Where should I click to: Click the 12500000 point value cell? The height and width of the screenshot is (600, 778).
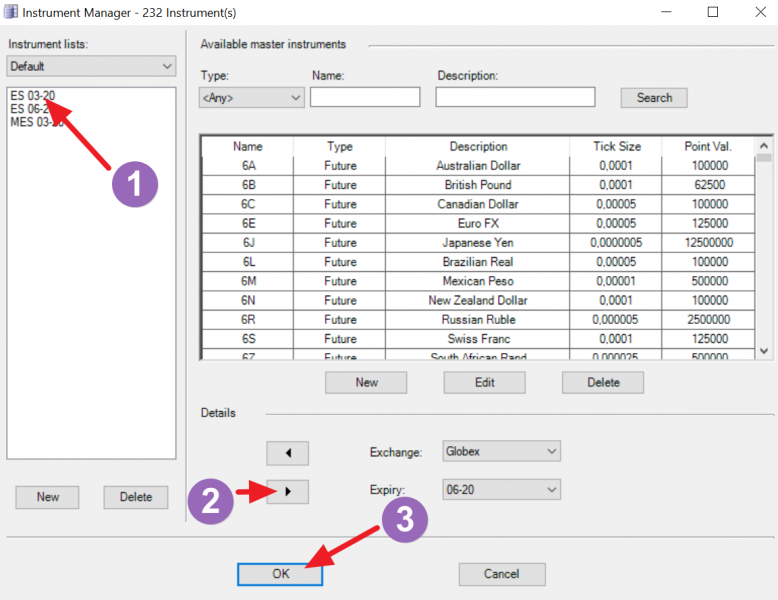[x=710, y=243]
